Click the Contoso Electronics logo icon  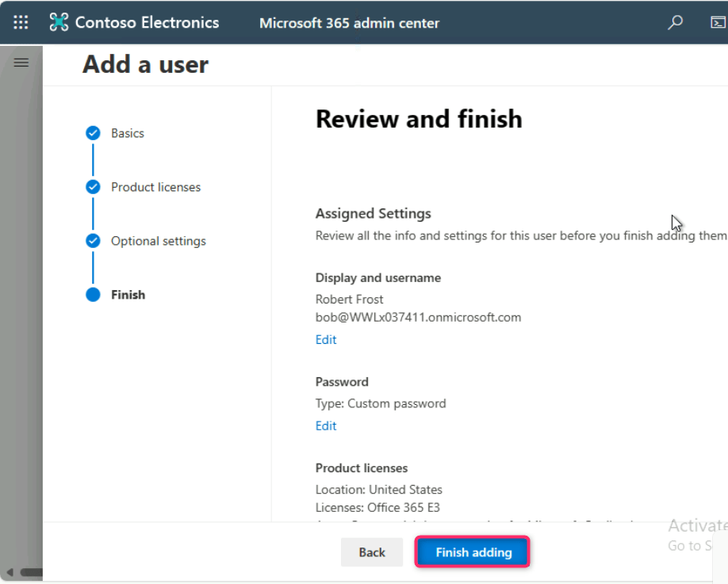click(59, 22)
